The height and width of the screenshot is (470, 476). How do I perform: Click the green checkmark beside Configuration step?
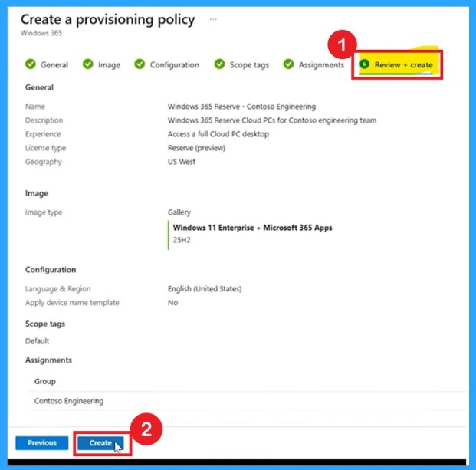140,64
